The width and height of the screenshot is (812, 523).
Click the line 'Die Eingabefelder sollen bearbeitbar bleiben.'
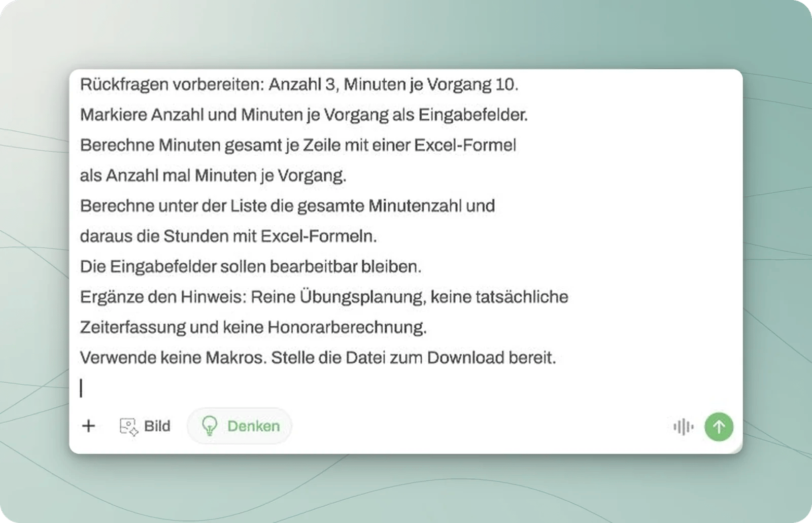(x=251, y=267)
